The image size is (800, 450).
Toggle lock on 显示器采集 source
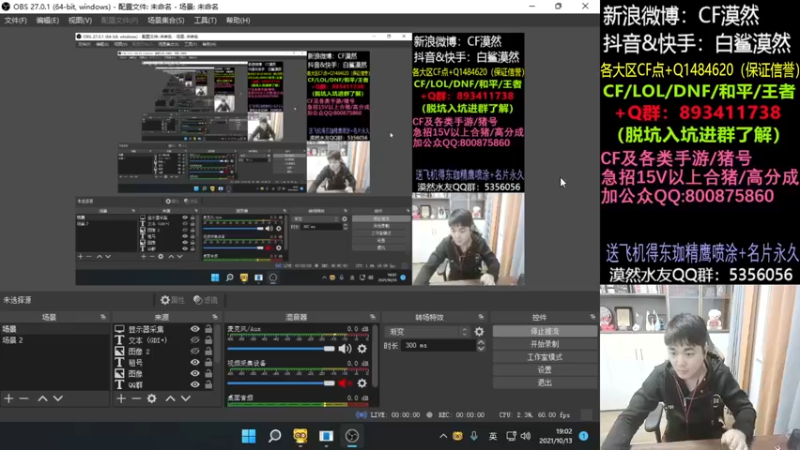[x=208, y=329]
